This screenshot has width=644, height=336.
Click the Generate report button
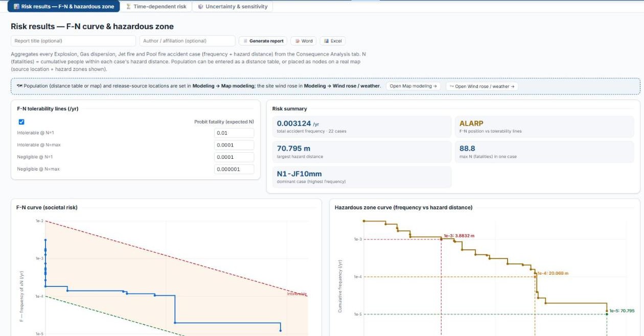[x=263, y=41]
